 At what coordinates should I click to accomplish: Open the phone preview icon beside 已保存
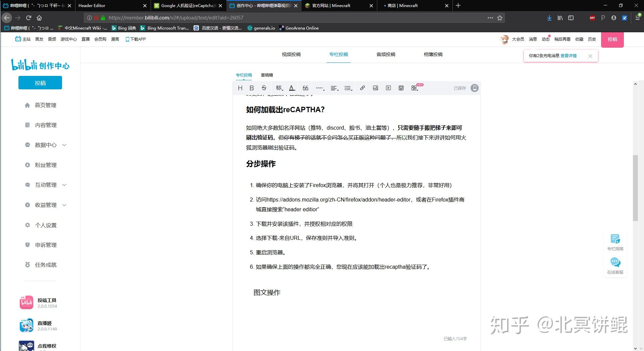click(x=474, y=88)
